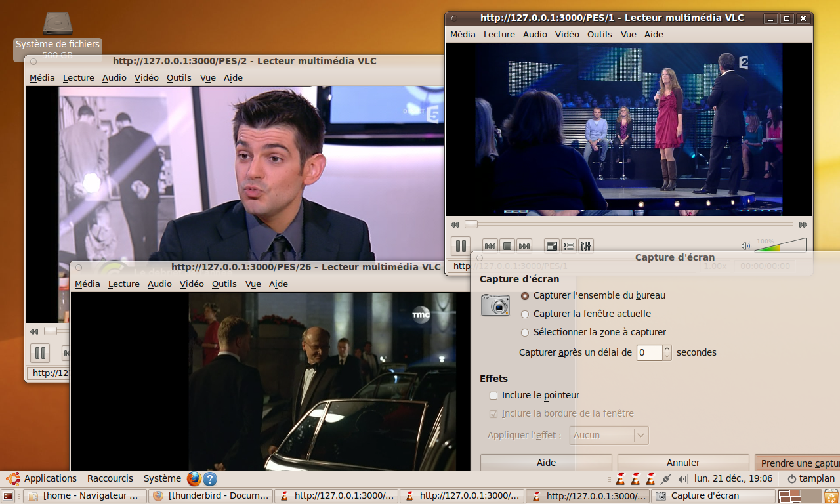Switch to Capture d'écran taskbar entry
This screenshot has height=504, width=840.
click(x=713, y=496)
